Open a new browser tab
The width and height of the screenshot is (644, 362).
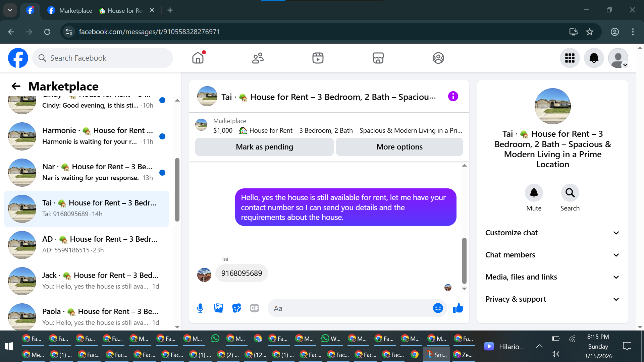tap(170, 10)
